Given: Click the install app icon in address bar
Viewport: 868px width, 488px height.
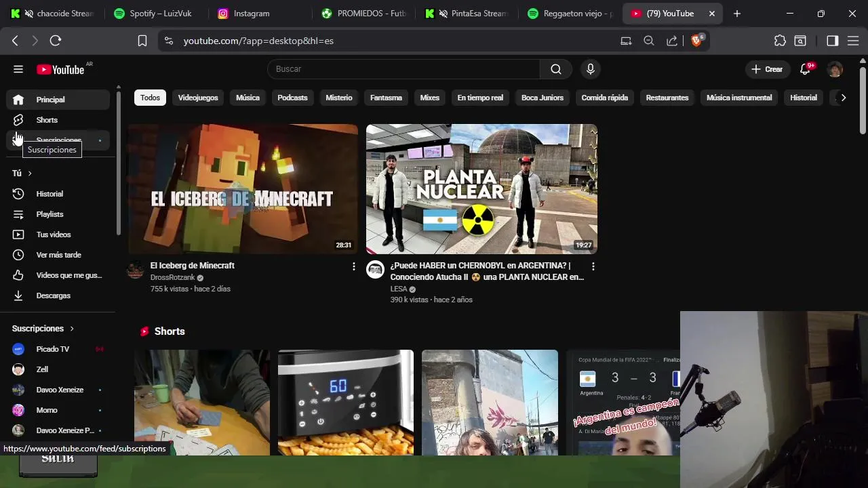Looking at the screenshot, I should (626, 41).
